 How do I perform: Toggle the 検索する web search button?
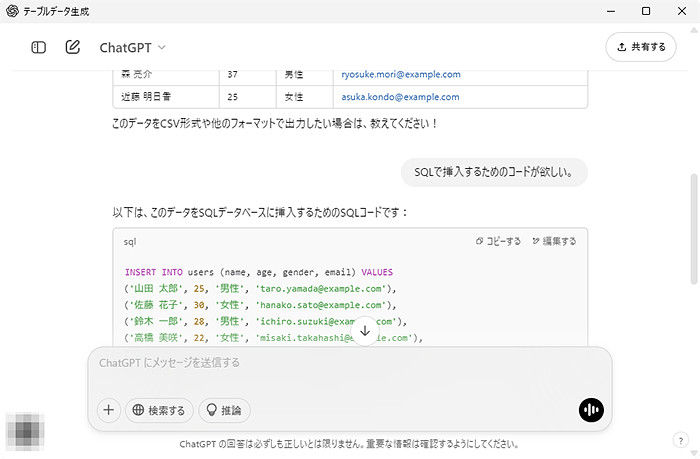159,410
